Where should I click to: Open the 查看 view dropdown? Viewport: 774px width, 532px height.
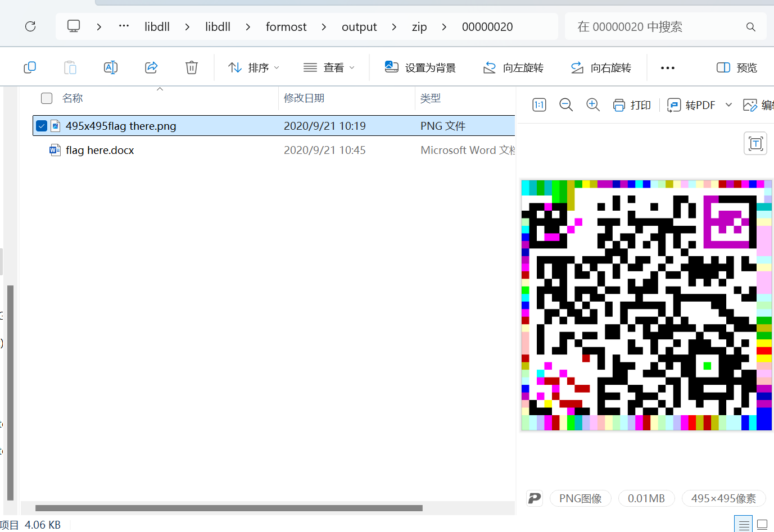(329, 68)
